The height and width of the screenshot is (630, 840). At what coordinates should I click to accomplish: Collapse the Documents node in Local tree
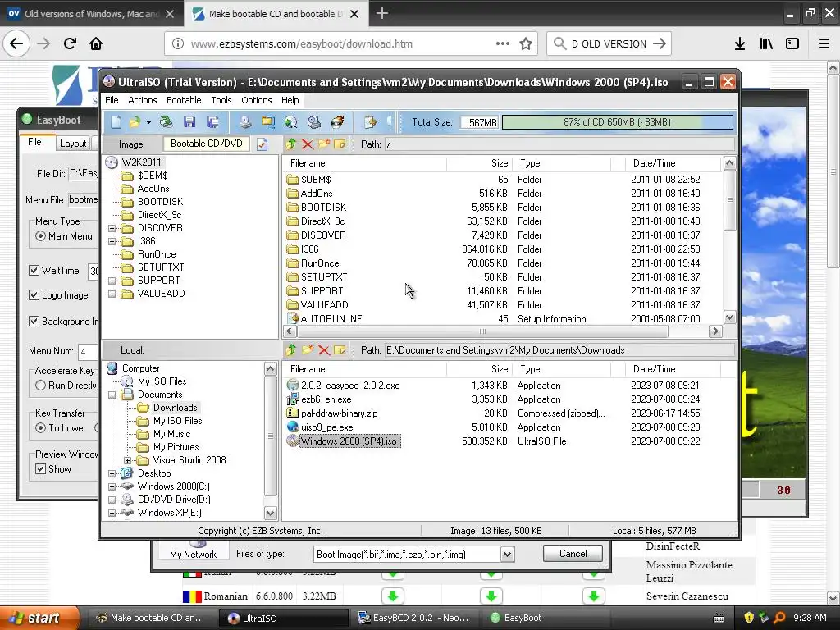[112, 395]
